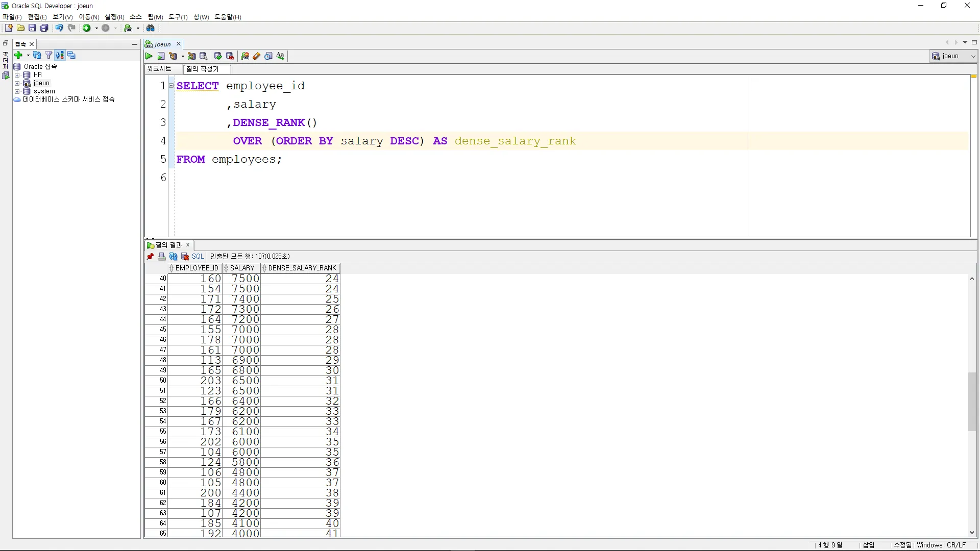This screenshot has width=980, height=551.
Task: Click the SQL link in results toolbar
Action: tap(198, 257)
